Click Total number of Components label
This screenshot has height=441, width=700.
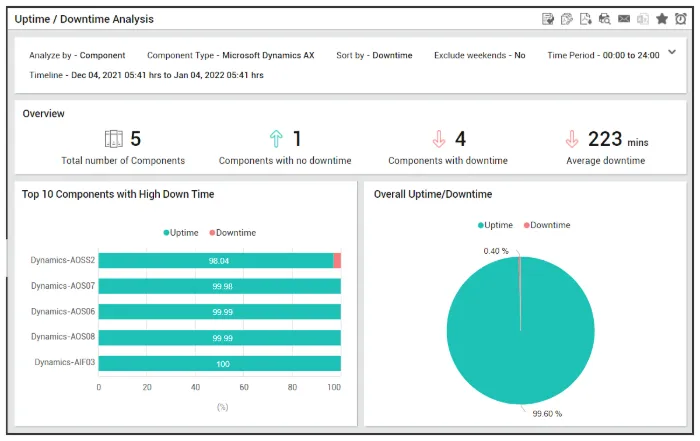(x=123, y=161)
